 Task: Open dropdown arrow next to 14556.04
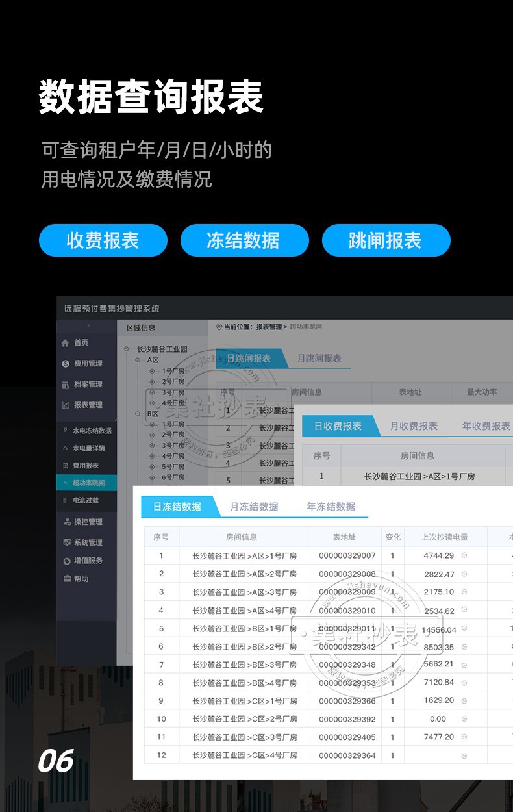tap(464, 629)
